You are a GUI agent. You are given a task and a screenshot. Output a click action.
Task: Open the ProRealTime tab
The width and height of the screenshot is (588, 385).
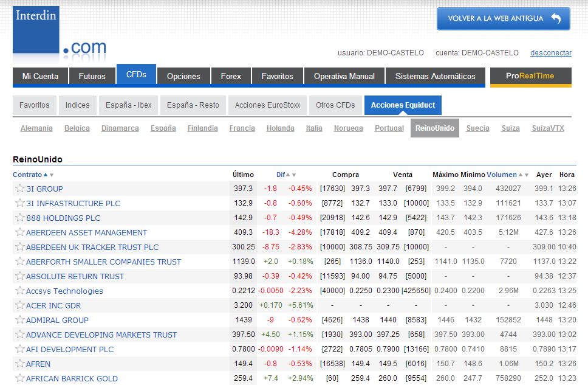click(x=530, y=76)
